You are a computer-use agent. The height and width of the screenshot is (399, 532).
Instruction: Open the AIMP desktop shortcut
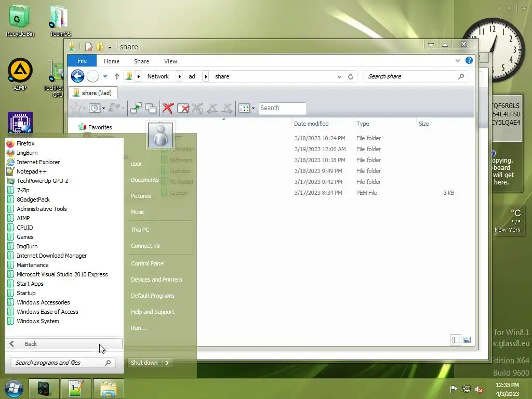click(x=20, y=75)
